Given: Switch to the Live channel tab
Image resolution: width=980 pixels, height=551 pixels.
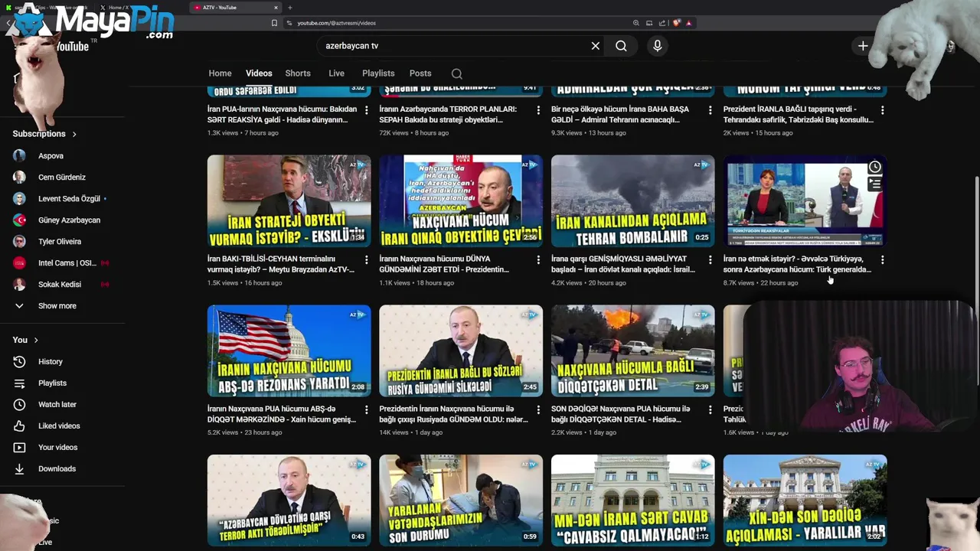Looking at the screenshot, I should 336,73.
